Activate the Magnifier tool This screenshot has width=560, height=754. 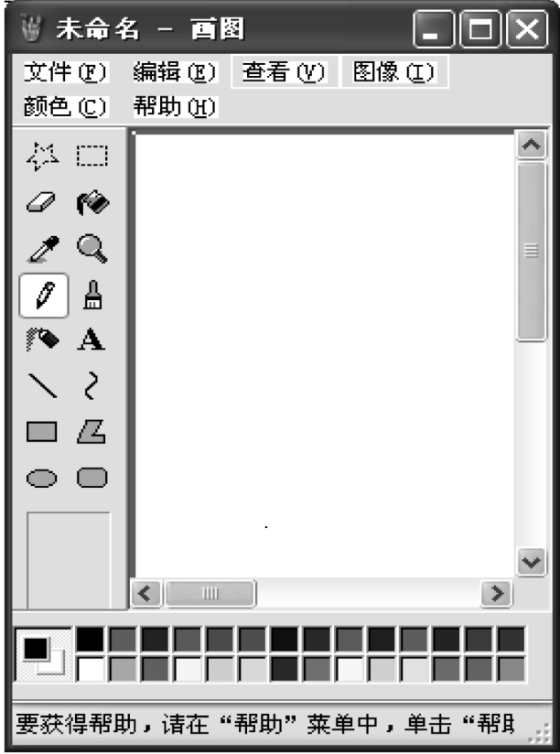point(92,249)
